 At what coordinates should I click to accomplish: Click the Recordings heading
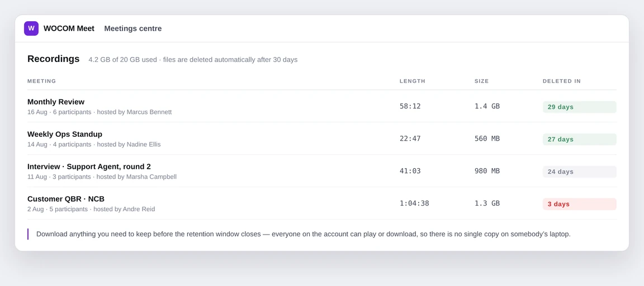tap(54, 59)
